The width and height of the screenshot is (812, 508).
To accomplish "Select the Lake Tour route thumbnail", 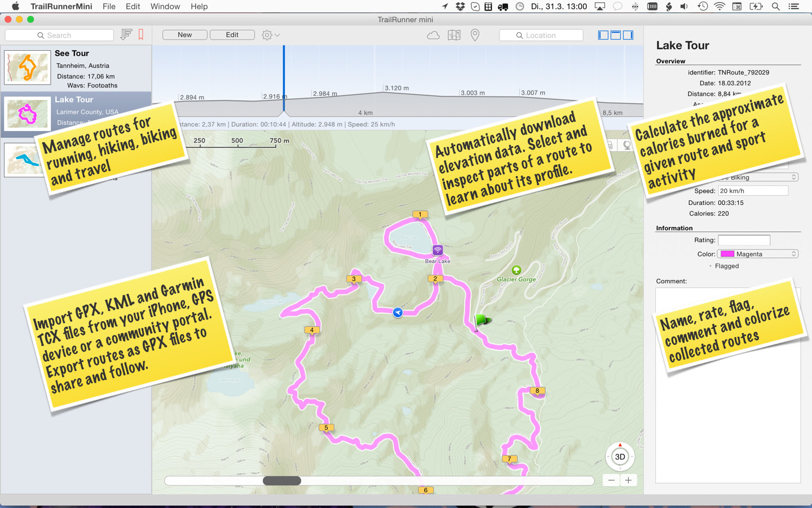I will (x=27, y=114).
